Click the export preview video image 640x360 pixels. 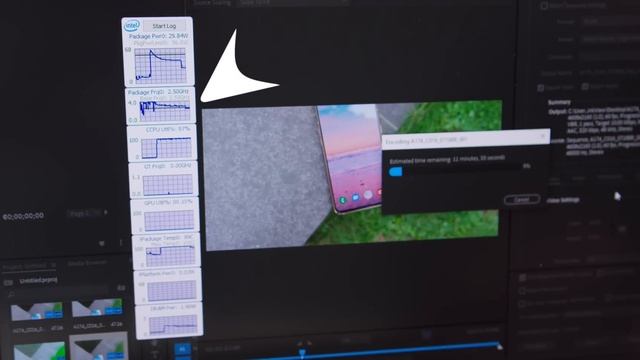tap(352, 176)
